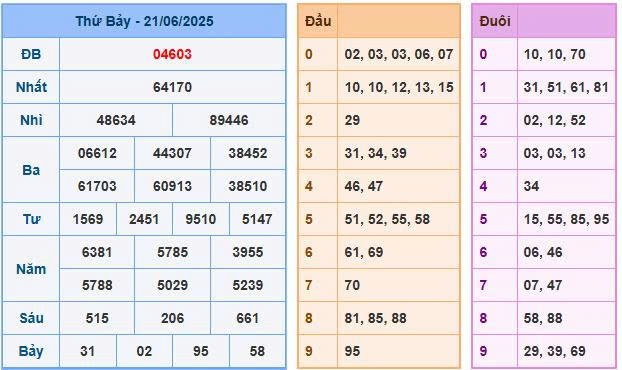Click Đầu values "02, 03, 03, 06, 07"
Screen dimensions: 622x370
399,54
